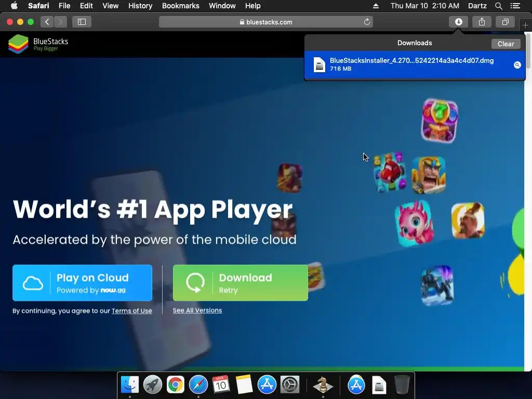
Task: Open the See All Versions link
Action: [x=197, y=311]
